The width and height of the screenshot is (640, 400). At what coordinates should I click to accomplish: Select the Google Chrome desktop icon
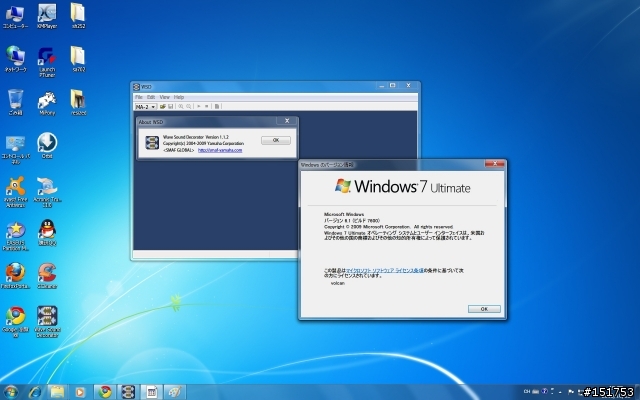tap(16, 322)
